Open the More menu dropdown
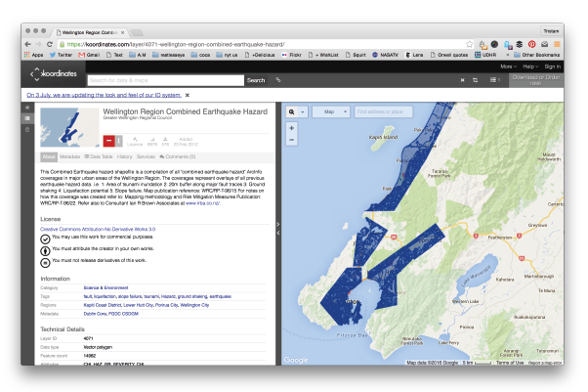The width and height of the screenshot is (588, 392). coord(508,66)
